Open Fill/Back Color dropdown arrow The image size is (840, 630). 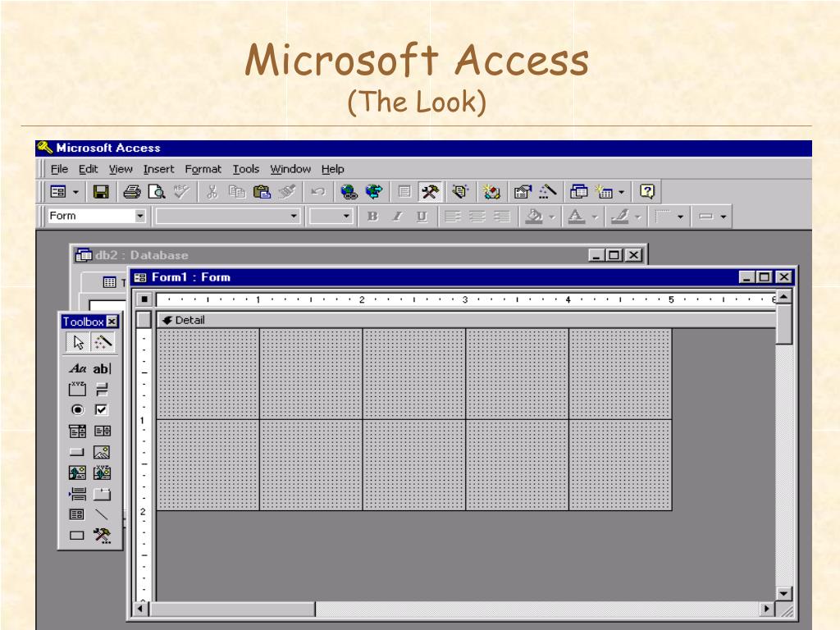552,217
